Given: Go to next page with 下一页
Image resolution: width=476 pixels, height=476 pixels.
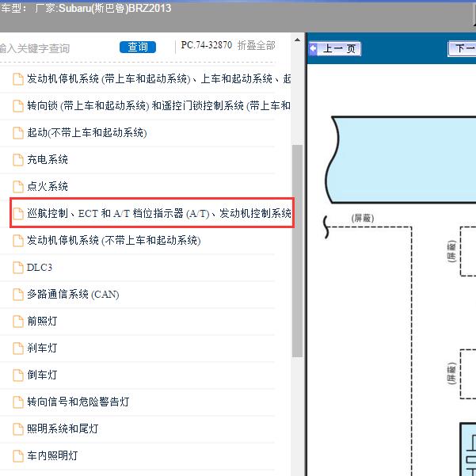Looking at the screenshot, I should [x=462, y=48].
